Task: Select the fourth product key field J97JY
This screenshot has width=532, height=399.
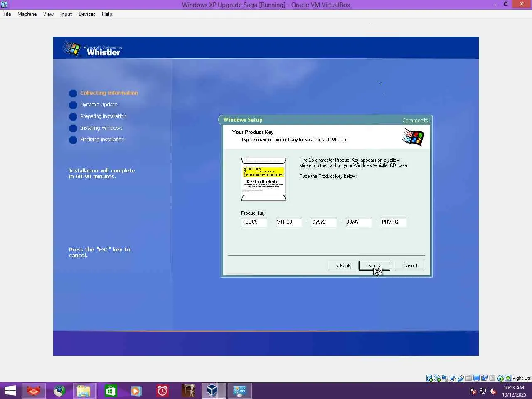Action: click(x=359, y=222)
